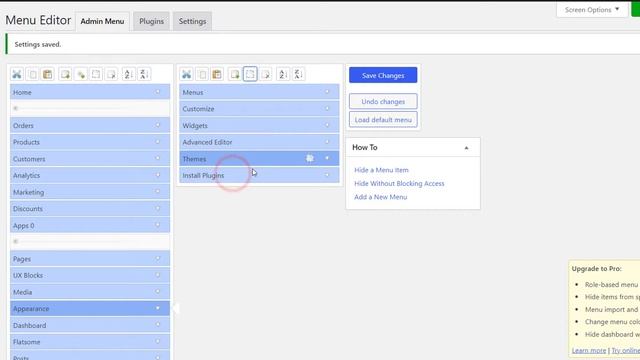Expand properties arrow on Customize row
Image resolution: width=640 pixels, height=360 pixels.
click(327, 109)
